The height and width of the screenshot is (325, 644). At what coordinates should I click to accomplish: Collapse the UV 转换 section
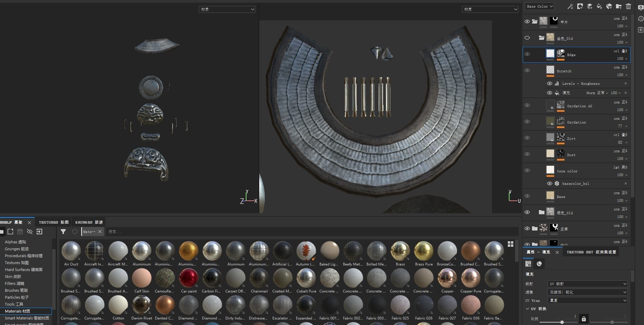(528, 309)
